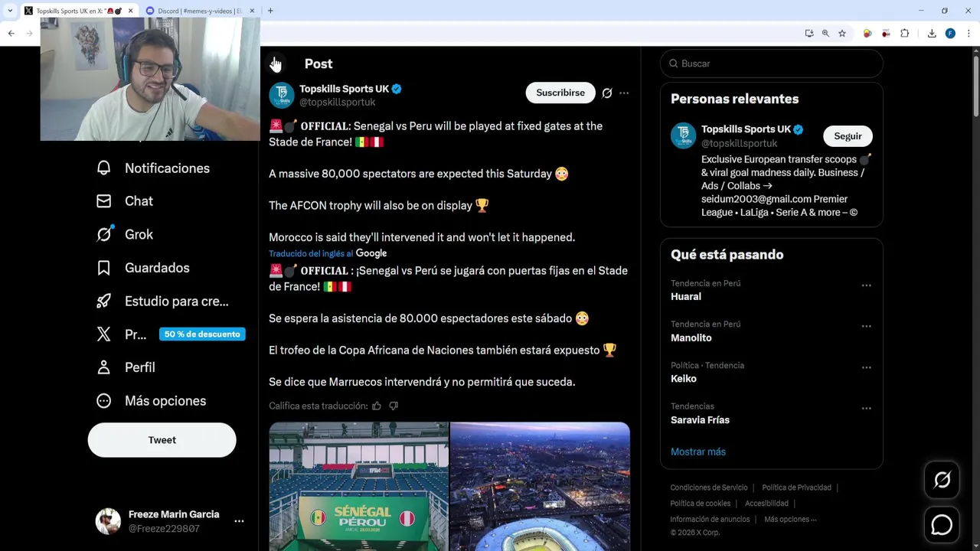The image size is (980, 551).
Task: Open the aerial Stade de France image
Action: point(540,487)
